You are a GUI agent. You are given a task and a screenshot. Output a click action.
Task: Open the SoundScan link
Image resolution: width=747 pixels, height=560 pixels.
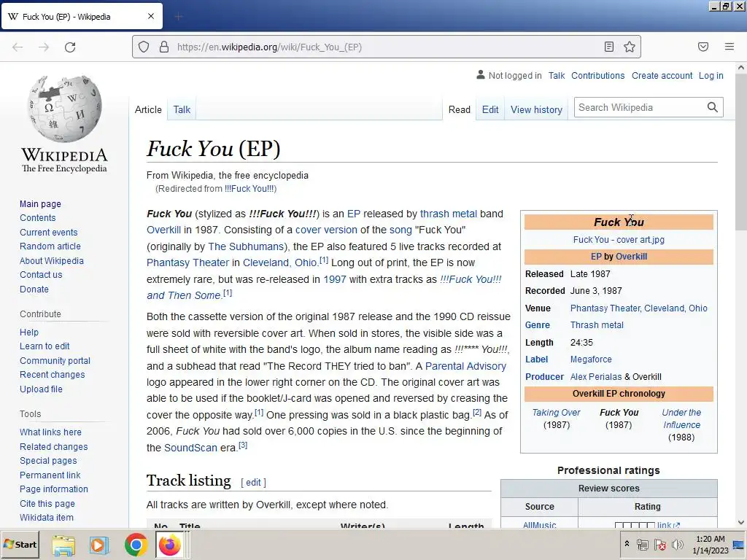(x=190, y=448)
